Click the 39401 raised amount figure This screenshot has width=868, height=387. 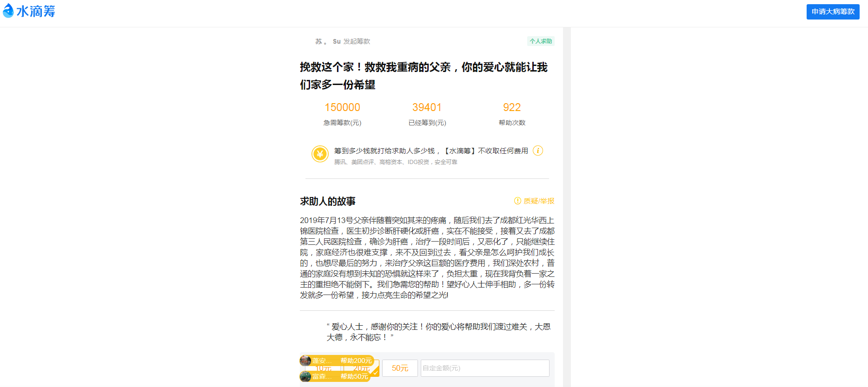[x=427, y=107]
